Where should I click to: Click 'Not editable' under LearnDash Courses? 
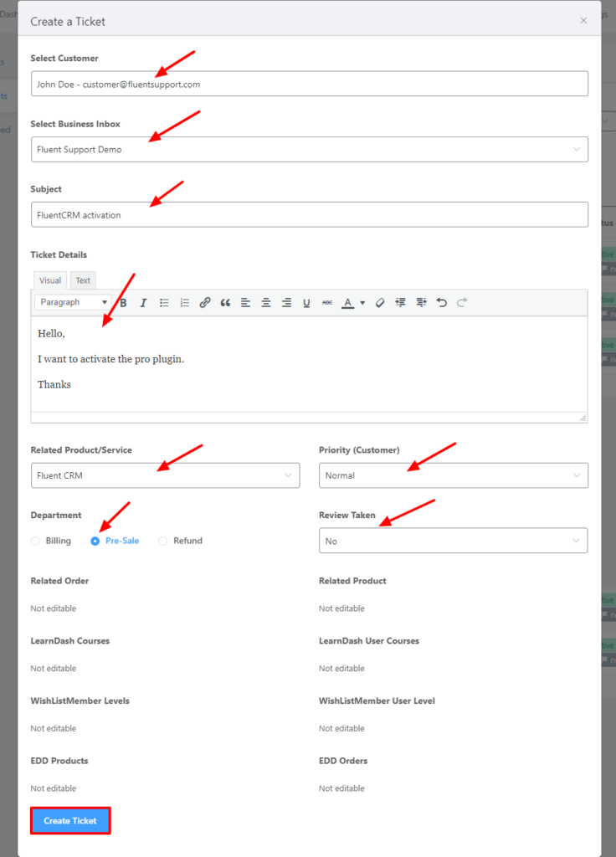click(54, 669)
